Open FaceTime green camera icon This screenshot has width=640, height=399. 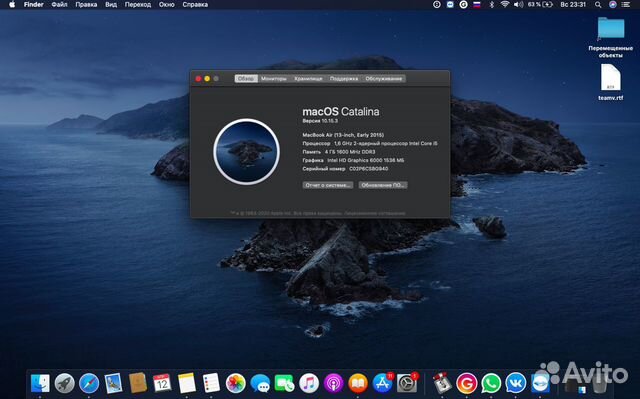tap(284, 383)
